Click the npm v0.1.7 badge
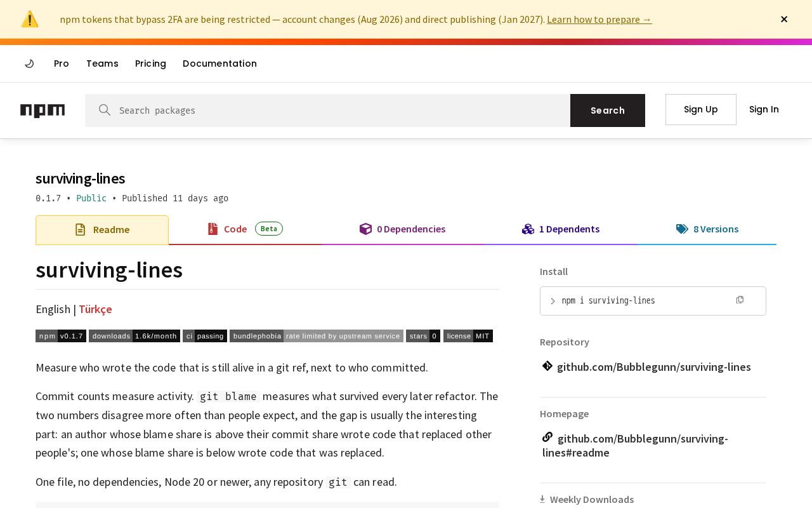 pos(61,336)
